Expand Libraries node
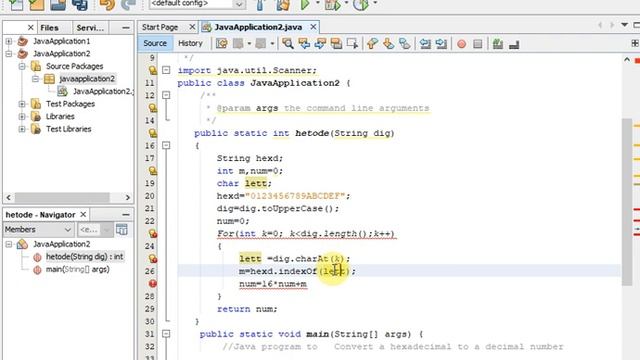 22,116
